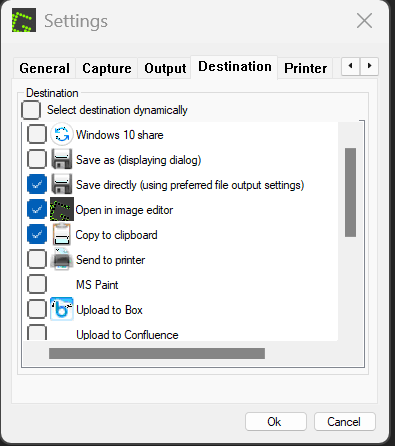Image resolution: width=395 pixels, height=446 pixels.
Task: Click the 'Send to printer' label
Action: point(110,260)
